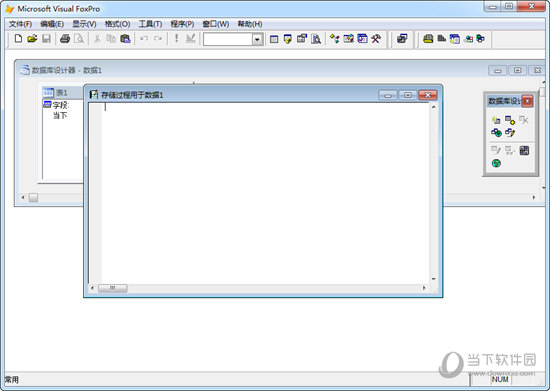Image resolution: width=550 pixels, height=391 pixels.
Task: Select the 当下 field in 表1
Action: 60,115
